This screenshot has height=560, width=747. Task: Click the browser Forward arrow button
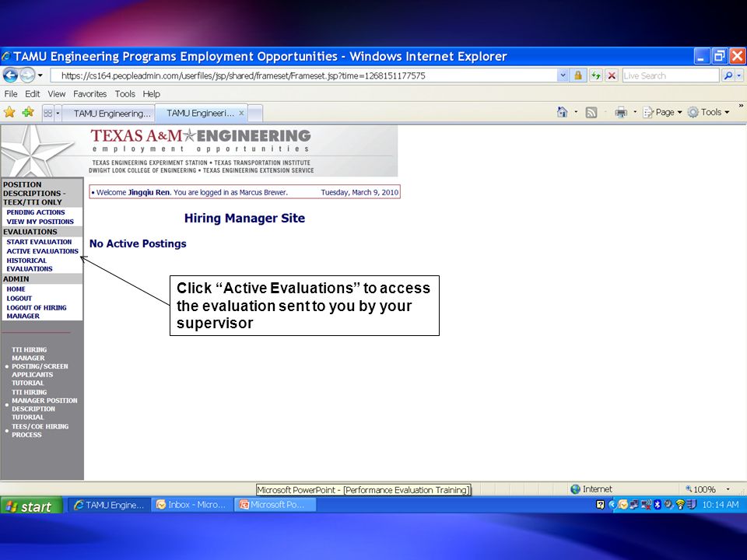click(27, 75)
